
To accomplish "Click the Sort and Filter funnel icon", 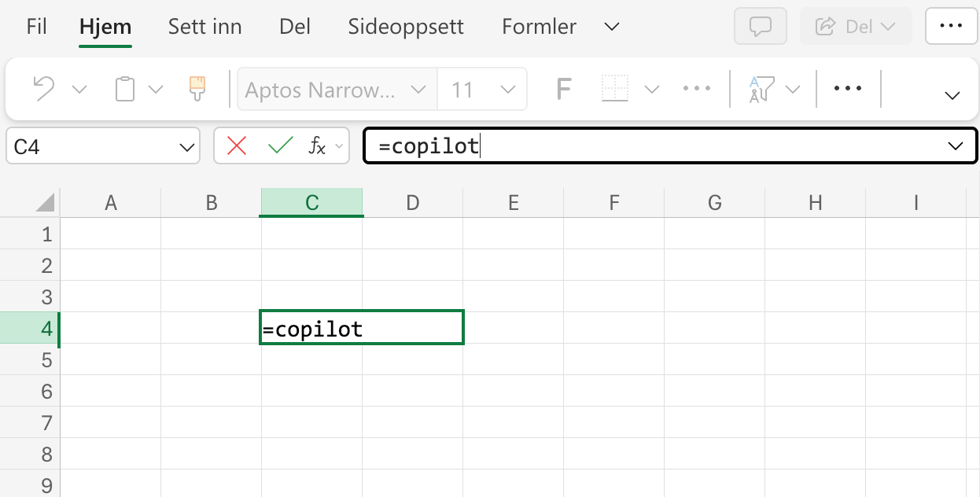I will click(762, 89).
